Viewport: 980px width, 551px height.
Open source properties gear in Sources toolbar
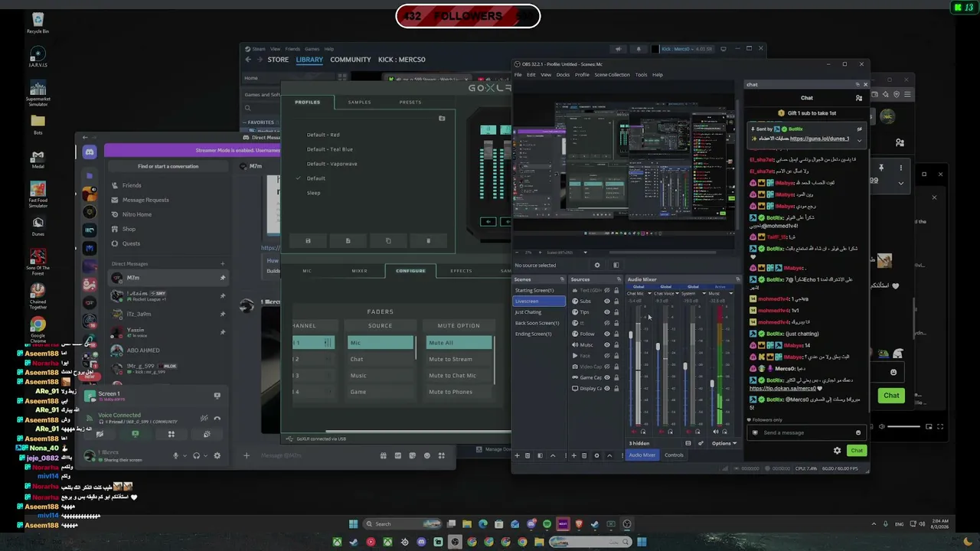pos(596,455)
